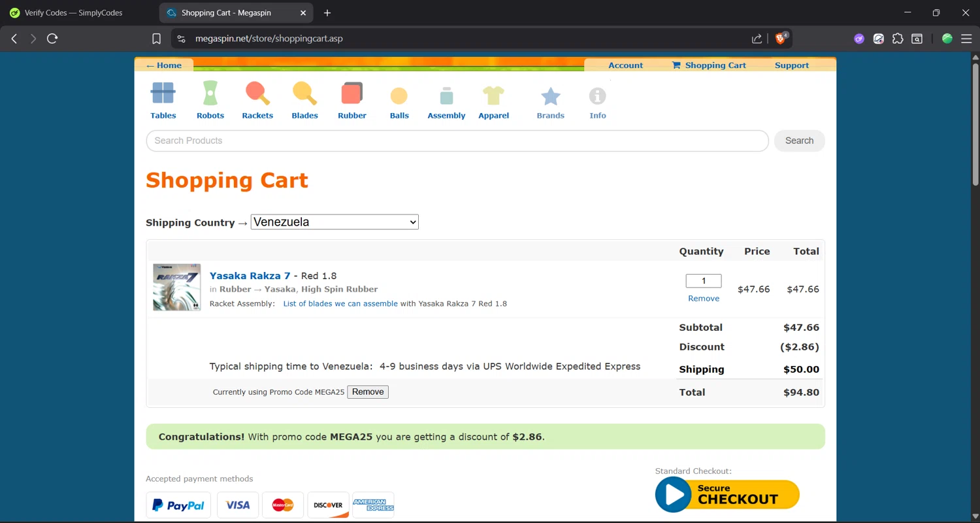The image size is (980, 523).
Task: Expand the Shipping Country dropdown
Action: click(x=335, y=222)
